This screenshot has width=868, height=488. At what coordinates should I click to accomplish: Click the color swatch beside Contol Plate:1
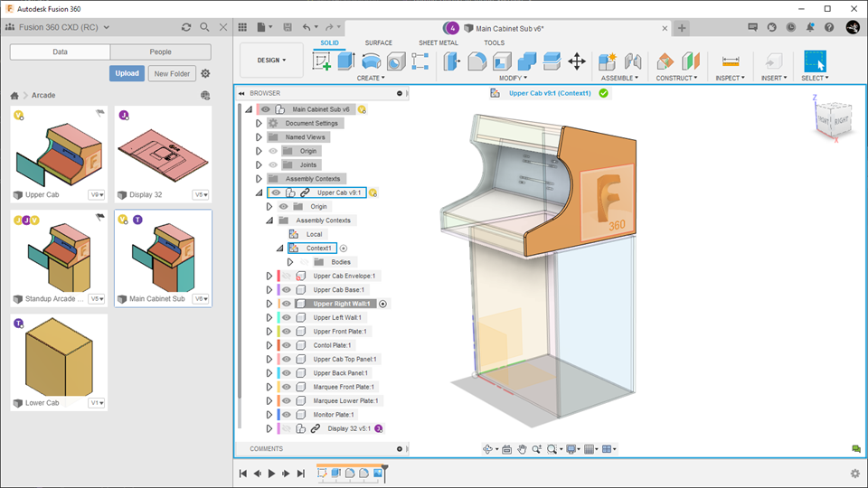tap(278, 345)
